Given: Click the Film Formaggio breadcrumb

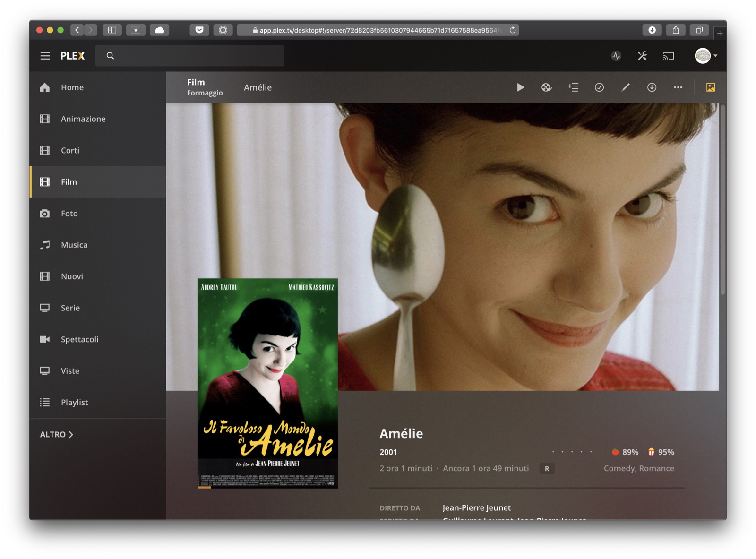Looking at the screenshot, I should point(205,87).
